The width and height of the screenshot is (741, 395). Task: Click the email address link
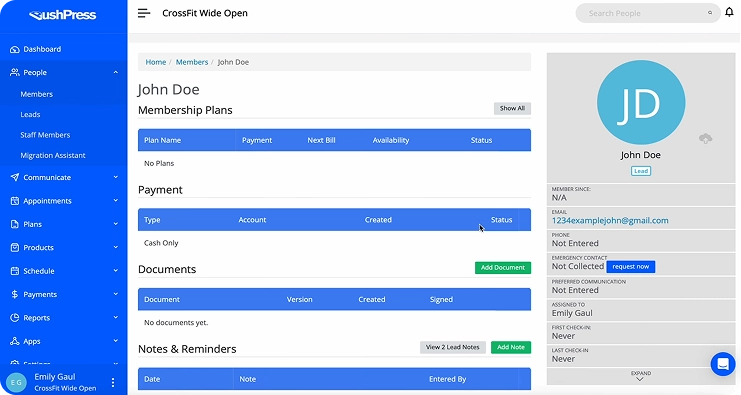610,221
